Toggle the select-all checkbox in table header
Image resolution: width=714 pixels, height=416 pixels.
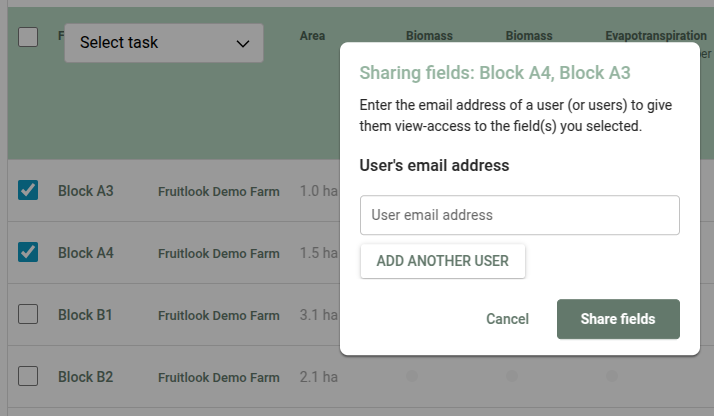28,37
